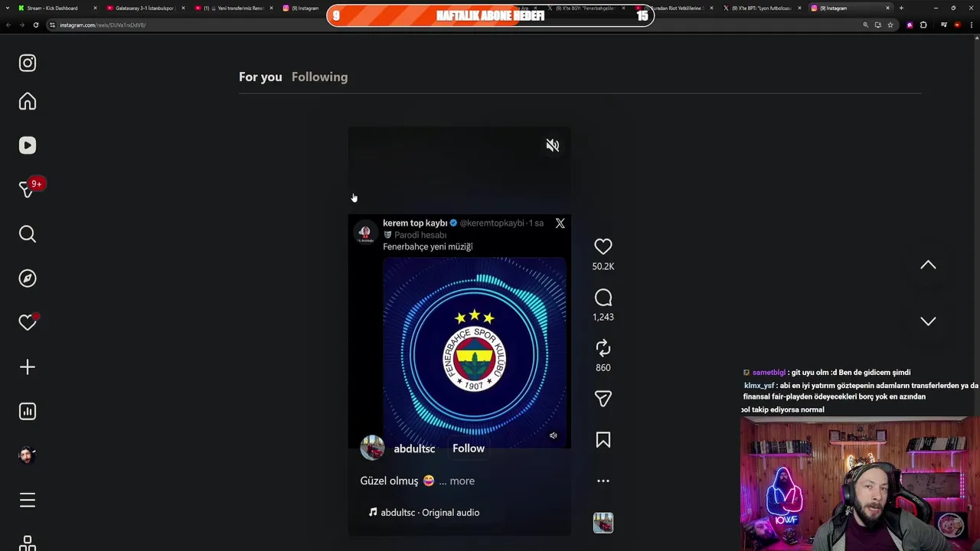View site information icon left of the URL
The width and height of the screenshot is (980, 551).
tap(53, 24)
